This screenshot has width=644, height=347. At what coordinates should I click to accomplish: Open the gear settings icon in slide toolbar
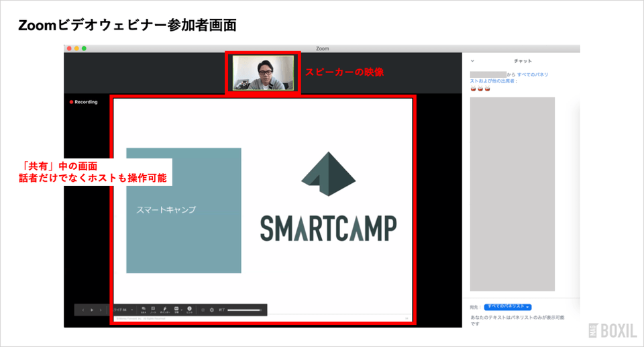point(212,310)
